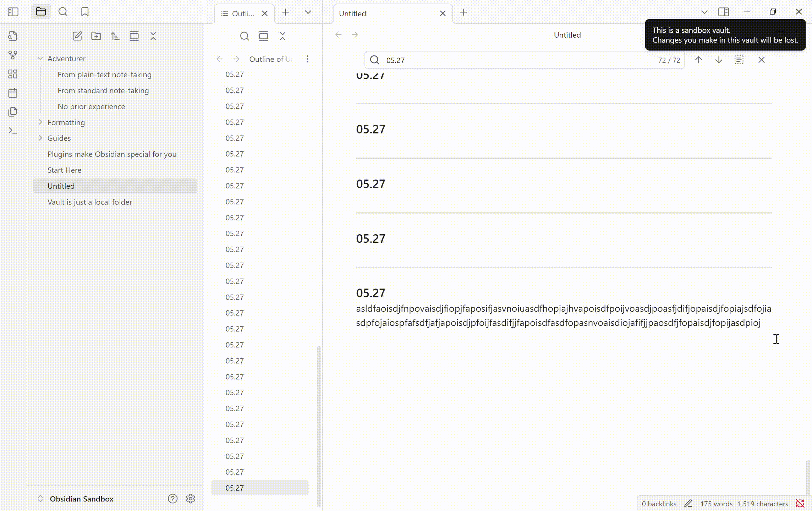The height and width of the screenshot is (511, 812).
Task: Toggle edit mode pencil in status bar
Action: [x=688, y=503]
